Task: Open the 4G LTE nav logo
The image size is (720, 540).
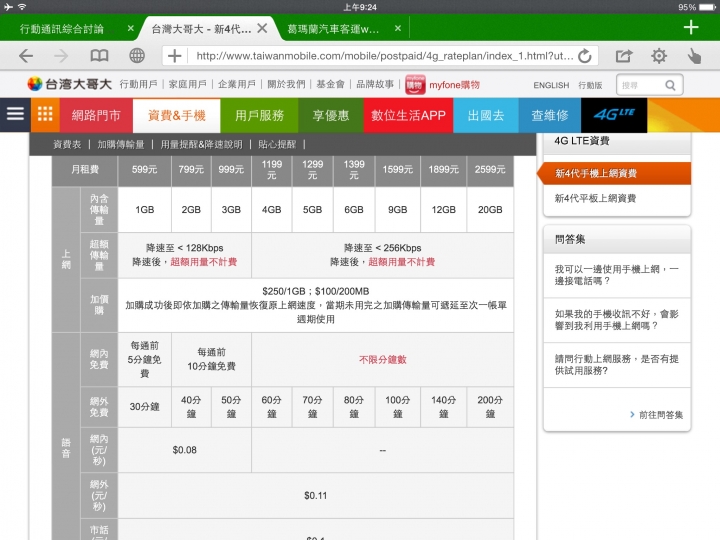Action: coord(614,115)
